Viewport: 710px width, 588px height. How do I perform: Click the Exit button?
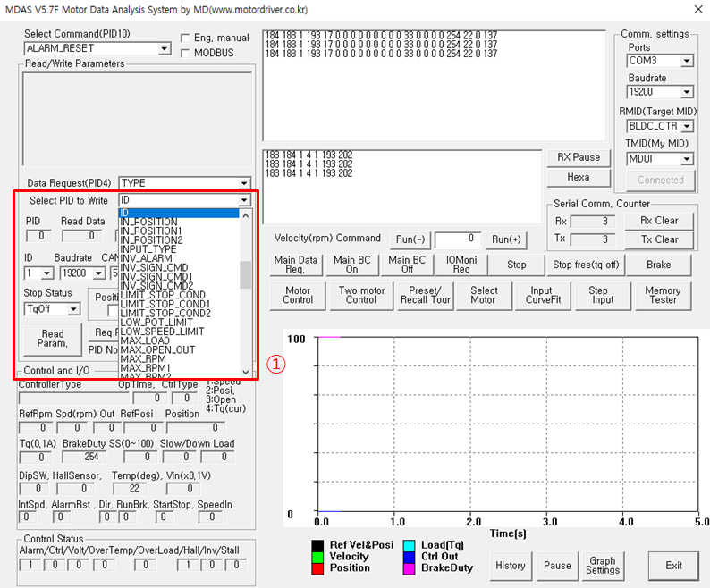coord(673,566)
